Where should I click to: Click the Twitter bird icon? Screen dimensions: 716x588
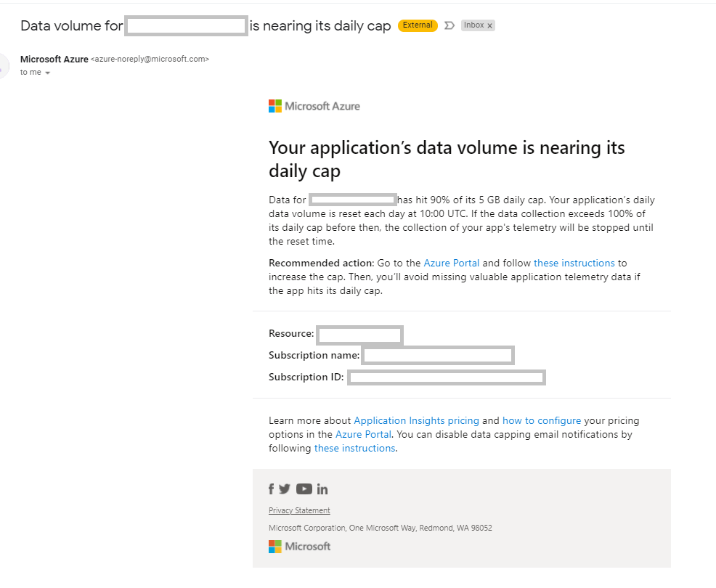point(285,489)
